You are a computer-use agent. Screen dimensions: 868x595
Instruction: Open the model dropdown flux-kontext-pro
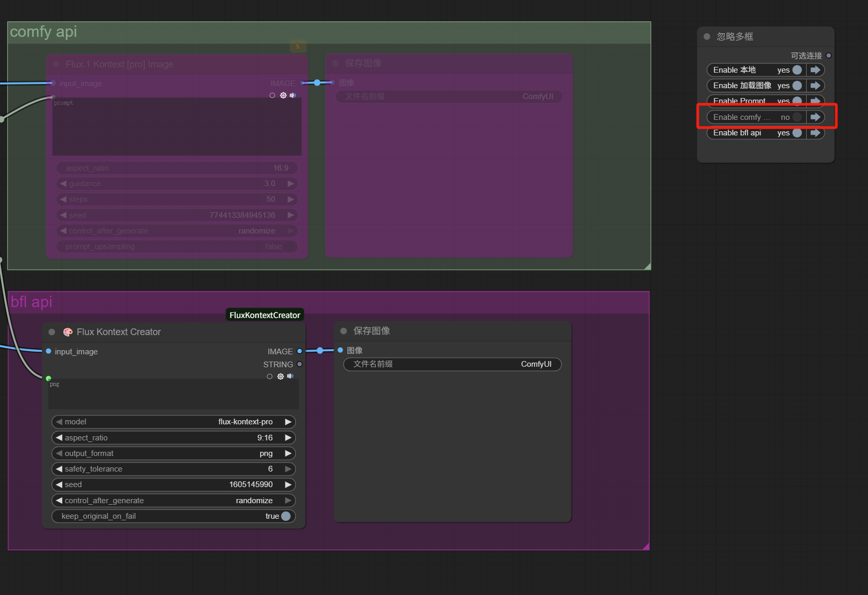pyautogui.click(x=174, y=422)
